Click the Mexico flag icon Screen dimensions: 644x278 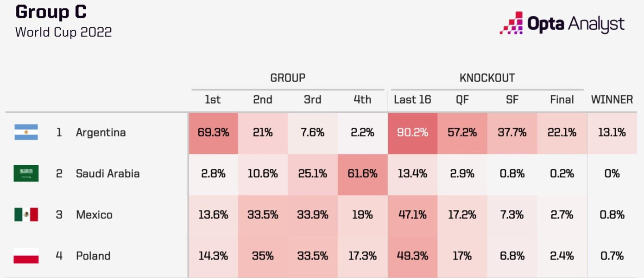tap(26, 214)
